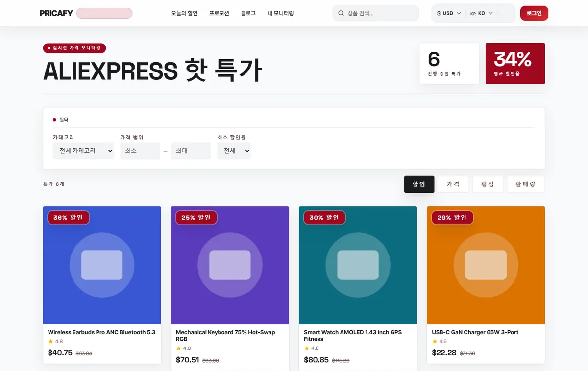
Task: Click the struck-through $93.60 price
Action: pos(211,361)
